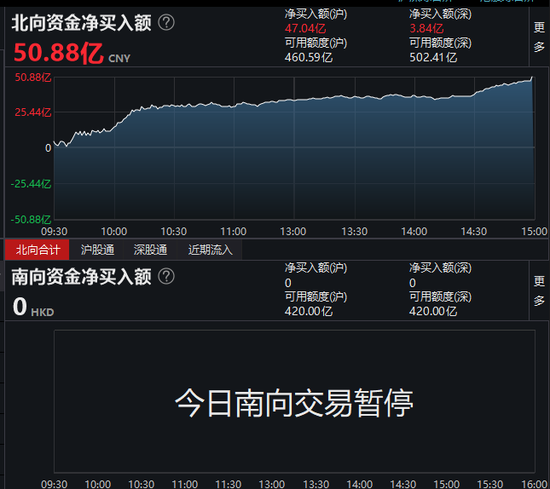
Task: Click the 今日南向交易暂停 message
Action: coord(294,402)
